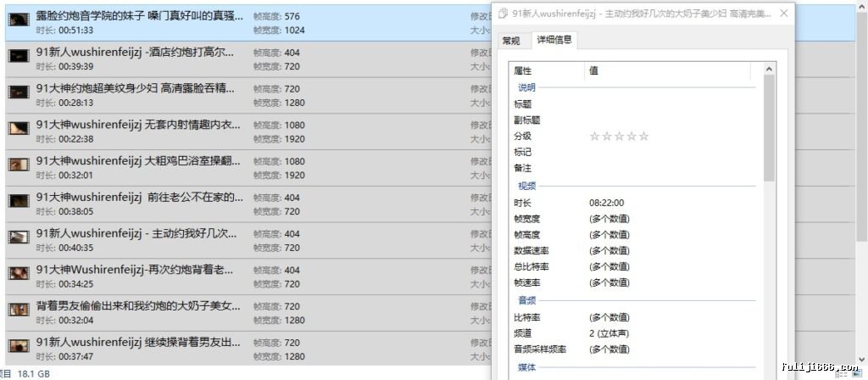Click the 时长: 00:34:25 text
This screenshot has width=868, height=380.
tap(64, 284)
